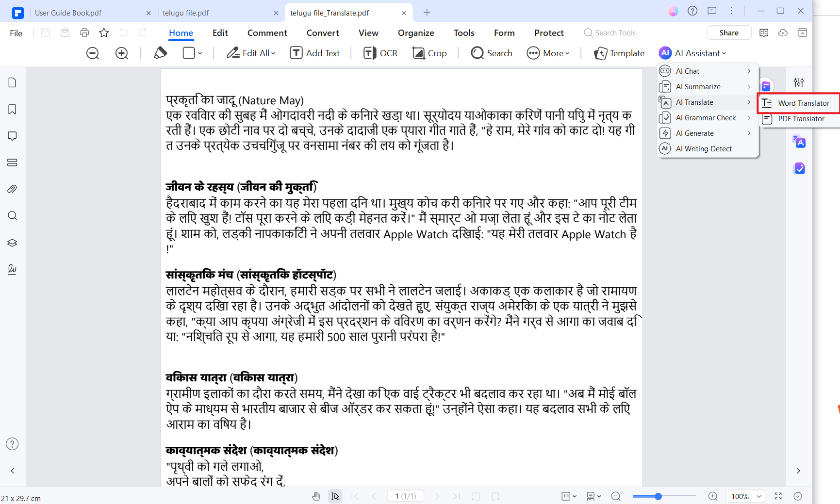The height and width of the screenshot is (504, 840).
Task: Open the Protect tab
Action: click(549, 33)
